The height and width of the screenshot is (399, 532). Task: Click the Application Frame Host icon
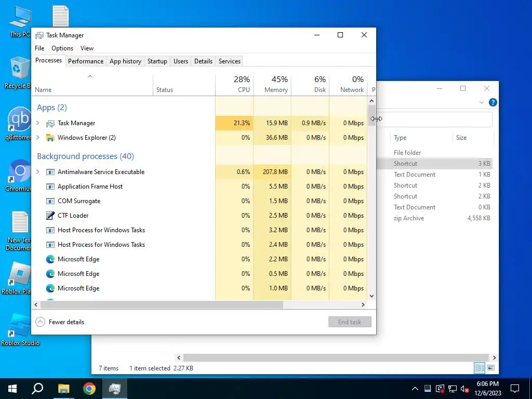50,187
